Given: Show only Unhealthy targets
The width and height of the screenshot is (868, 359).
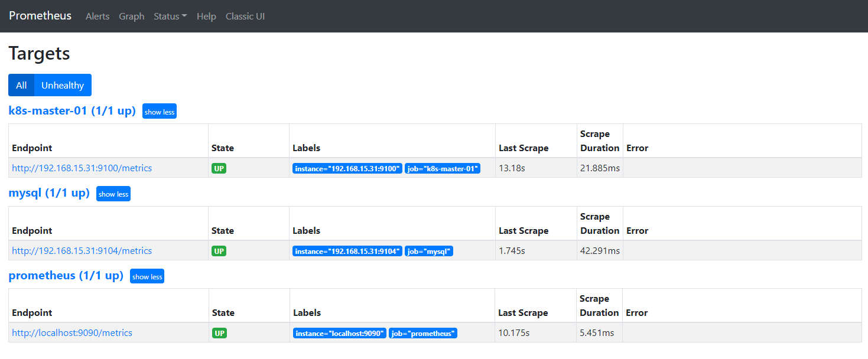Looking at the screenshot, I should pos(63,85).
